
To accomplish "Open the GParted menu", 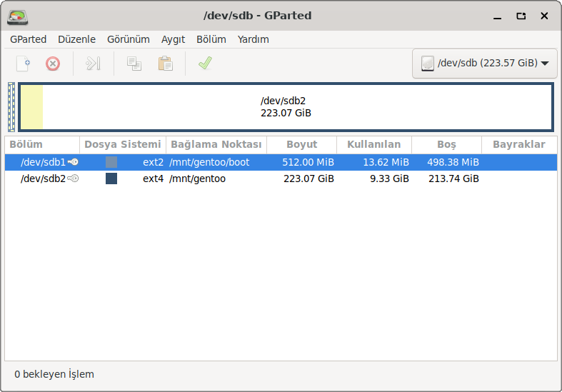I will coord(29,39).
